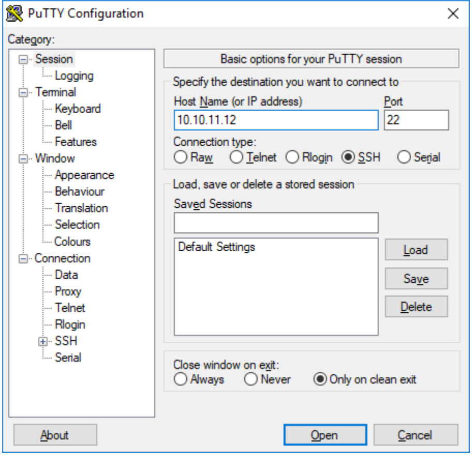
Task: Click the Port number field
Action: pos(416,120)
